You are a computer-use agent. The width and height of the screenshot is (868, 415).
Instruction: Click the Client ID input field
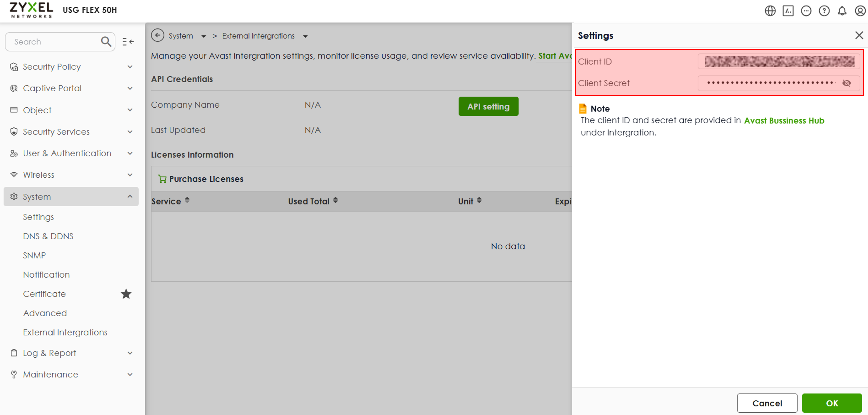(x=779, y=61)
